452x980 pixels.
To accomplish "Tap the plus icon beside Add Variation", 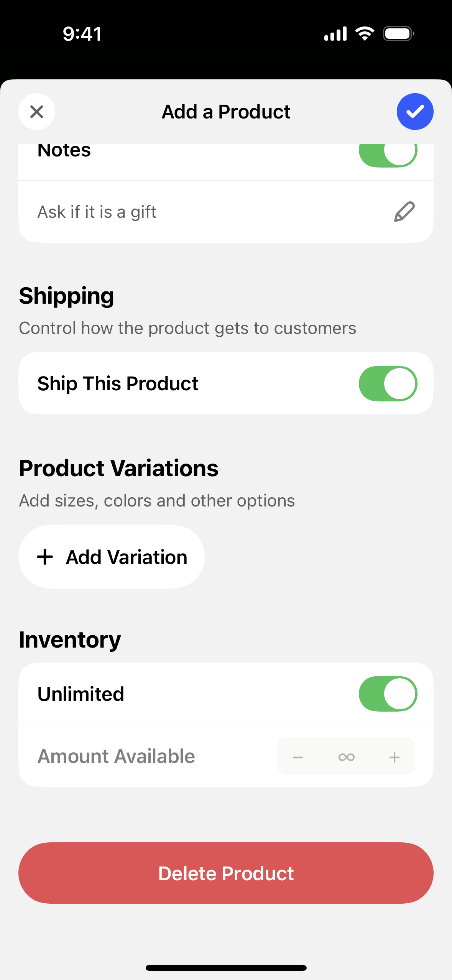I will coord(45,557).
